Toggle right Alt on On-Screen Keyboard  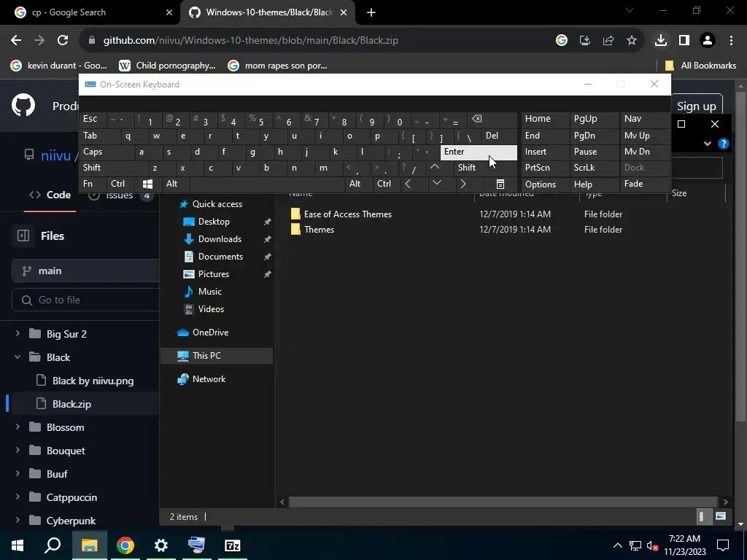(359, 184)
